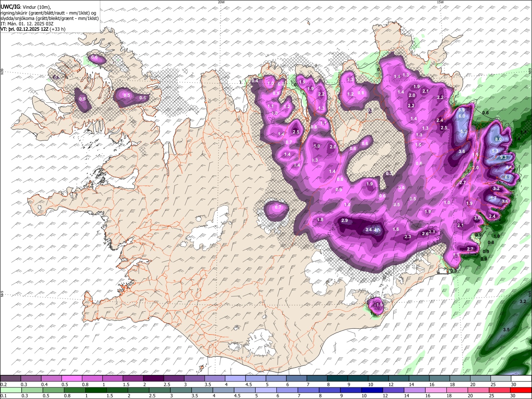Click the black '3.5' value in the offshore rain band
Viewport: 532px width, 399px height.
506,330
